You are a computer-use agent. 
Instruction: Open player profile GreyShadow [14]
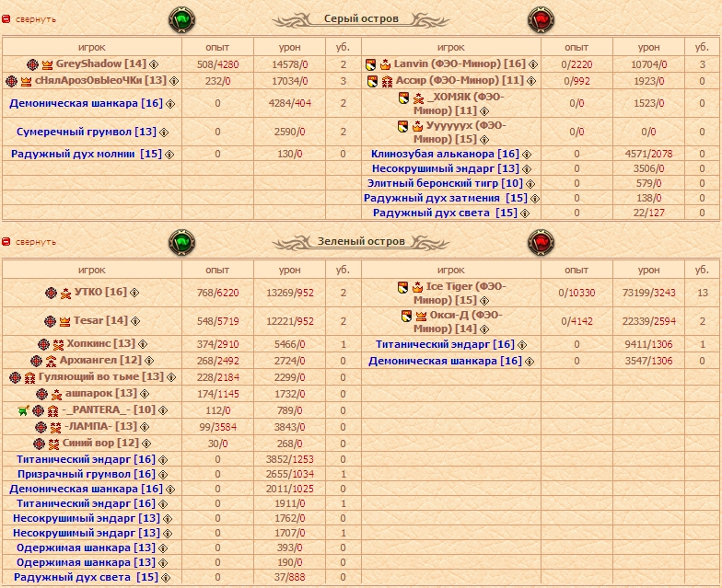pos(101,64)
